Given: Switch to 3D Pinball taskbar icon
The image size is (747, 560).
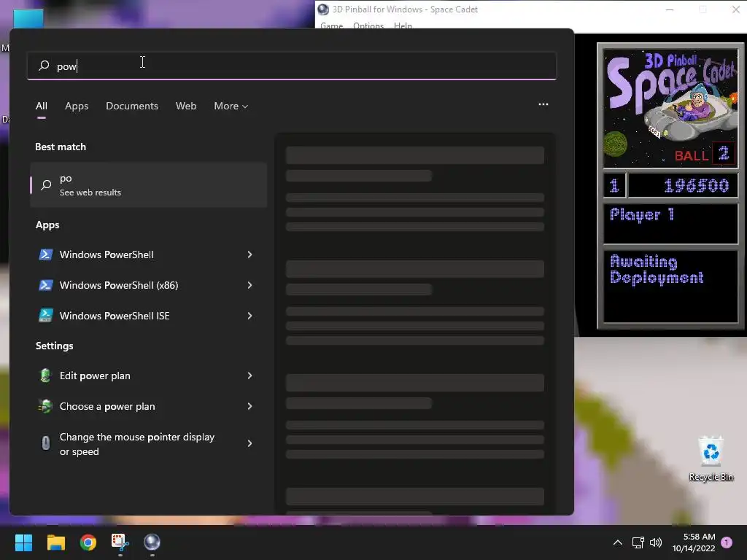Looking at the screenshot, I should [152, 542].
